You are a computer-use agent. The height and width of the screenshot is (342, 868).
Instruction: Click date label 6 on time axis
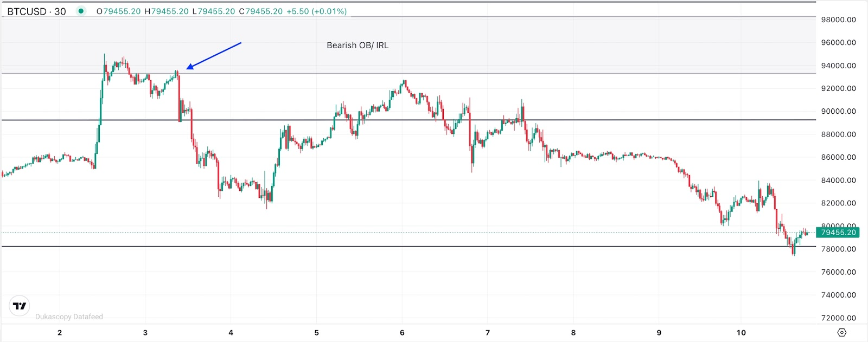(402, 333)
